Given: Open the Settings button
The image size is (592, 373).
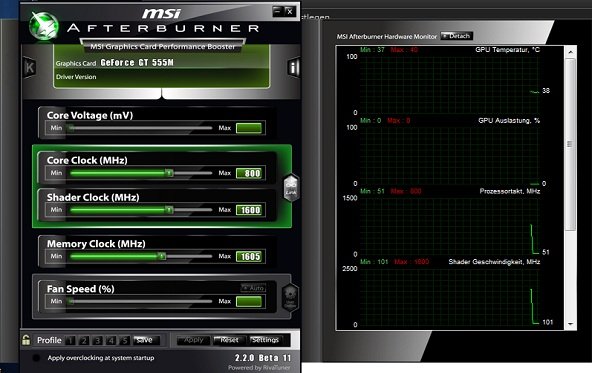Looking at the screenshot, I should 266,340.
